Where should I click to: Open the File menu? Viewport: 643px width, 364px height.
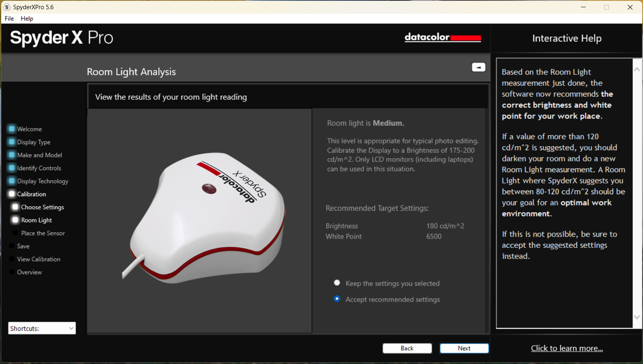(9, 18)
